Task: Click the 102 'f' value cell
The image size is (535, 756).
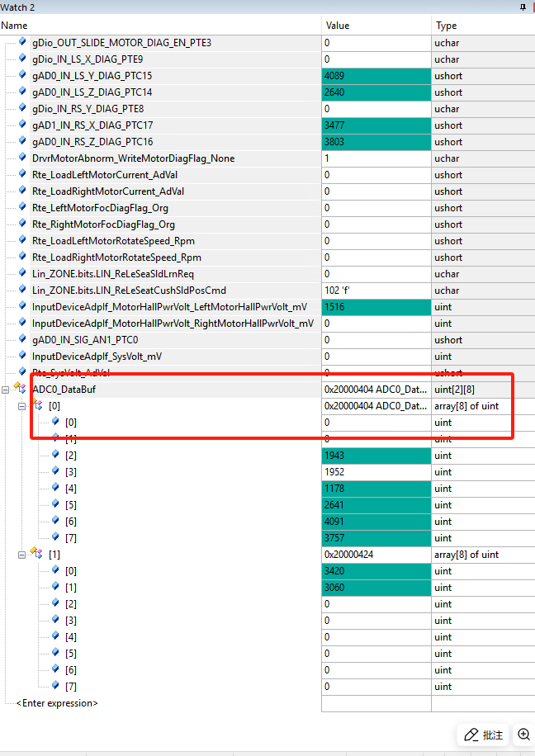Action: (x=376, y=291)
